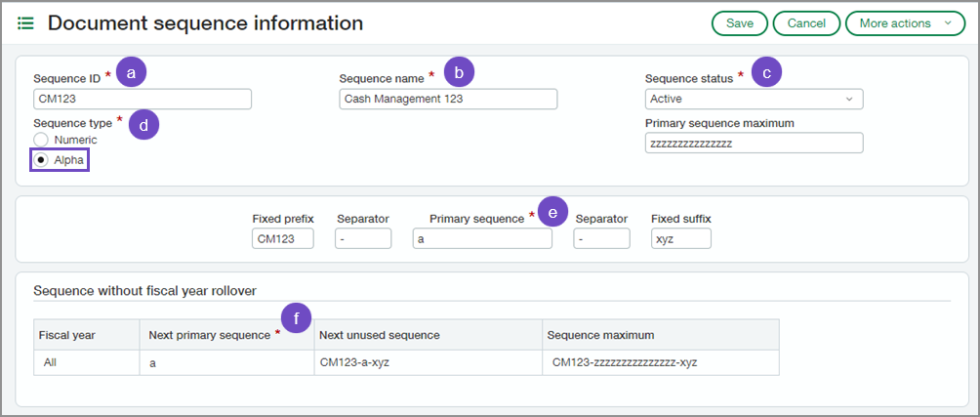This screenshot has height=417, width=980.
Task: Click into the Sequence ID field
Action: tap(143, 99)
